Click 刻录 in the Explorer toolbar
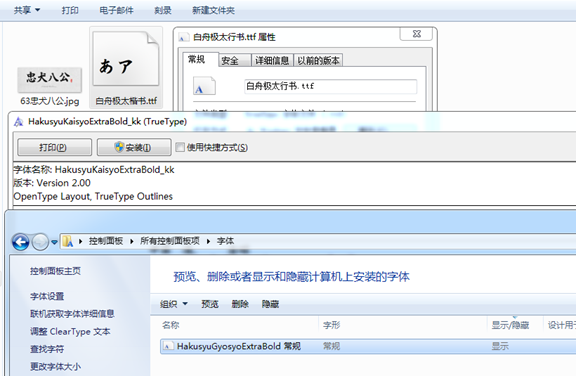The width and height of the screenshot is (576, 376). point(163,10)
